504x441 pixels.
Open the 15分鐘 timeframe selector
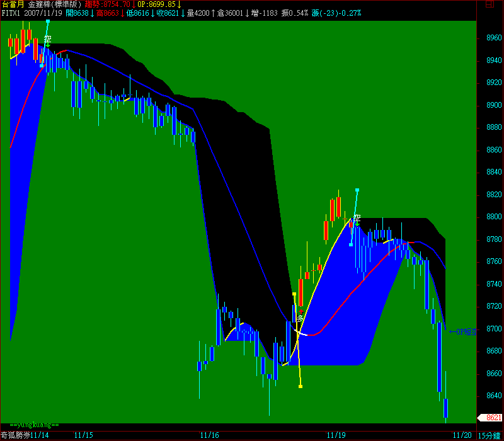(490, 435)
